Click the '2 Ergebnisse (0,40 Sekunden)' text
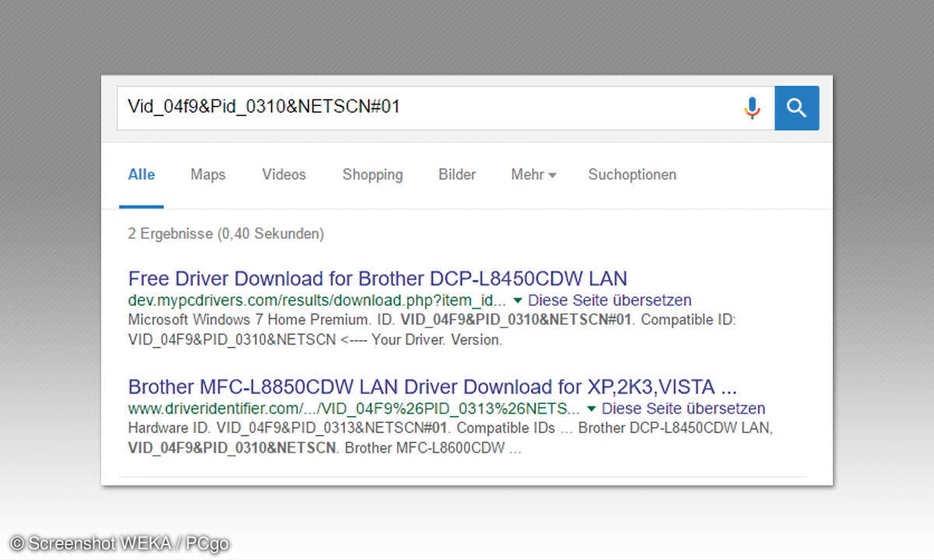Image resolution: width=934 pixels, height=560 pixels. tap(226, 233)
